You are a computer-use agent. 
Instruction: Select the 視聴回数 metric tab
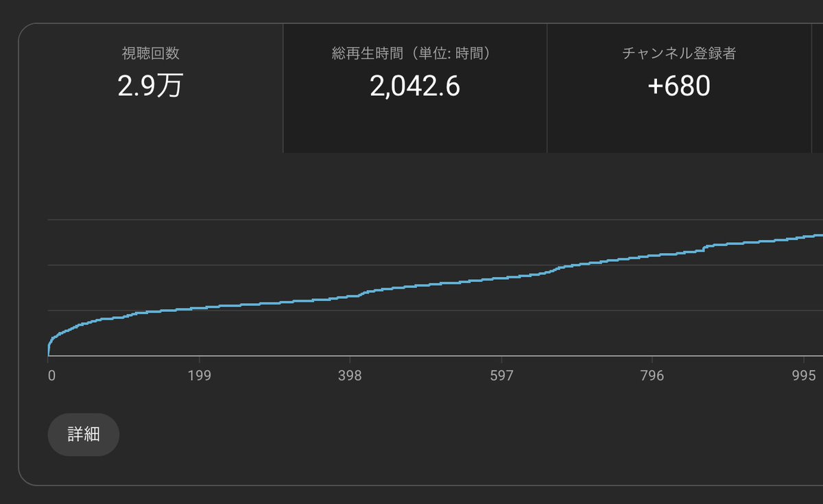(x=151, y=88)
